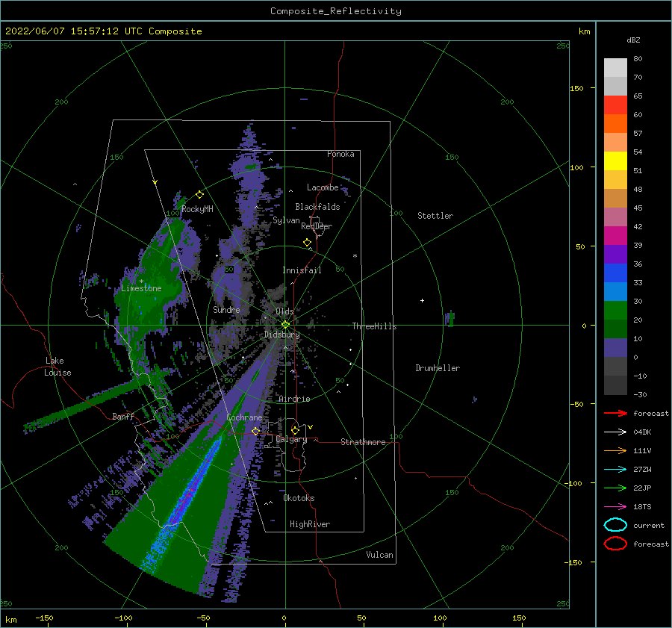Click the Stettler city label
Viewport: 672px width, 628px height.
(x=435, y=216)
